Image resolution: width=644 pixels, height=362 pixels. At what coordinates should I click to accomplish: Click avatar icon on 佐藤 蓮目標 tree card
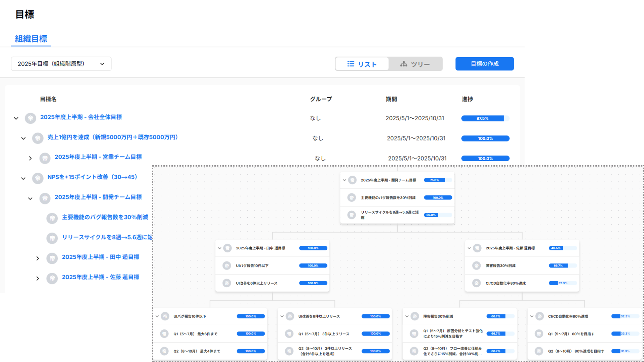(477, 248)
